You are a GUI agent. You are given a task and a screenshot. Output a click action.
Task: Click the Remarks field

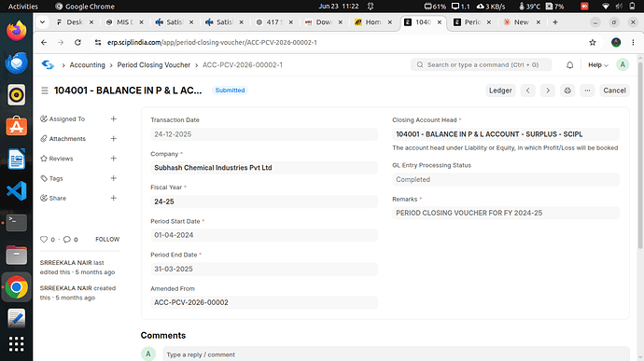click(506, 213)
